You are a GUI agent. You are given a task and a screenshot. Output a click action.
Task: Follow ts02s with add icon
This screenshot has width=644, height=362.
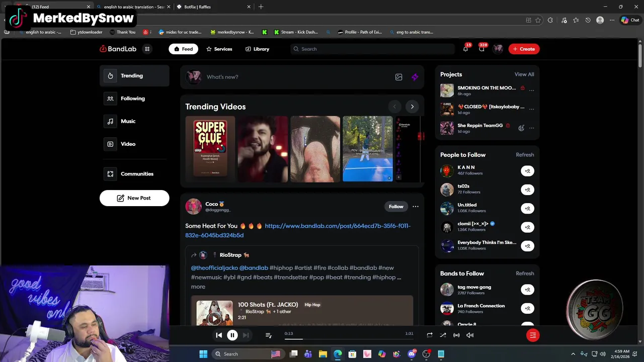[x=527, y=190]
